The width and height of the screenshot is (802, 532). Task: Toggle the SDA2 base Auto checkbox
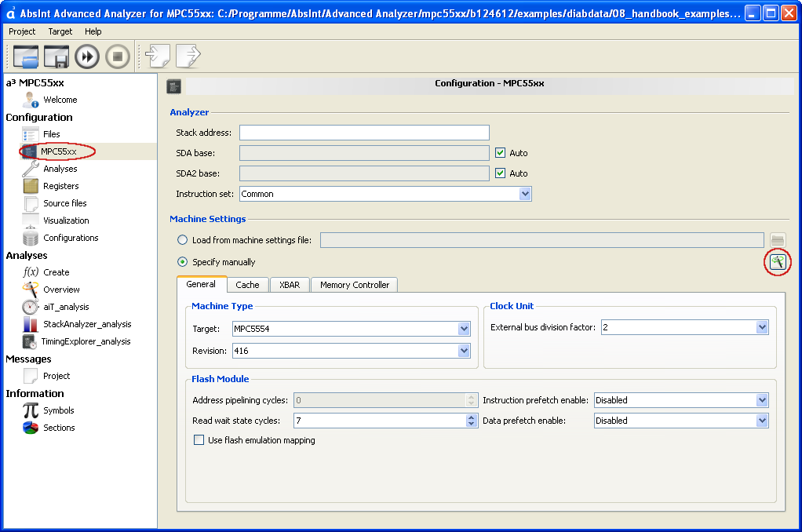(x=500, y=173)
